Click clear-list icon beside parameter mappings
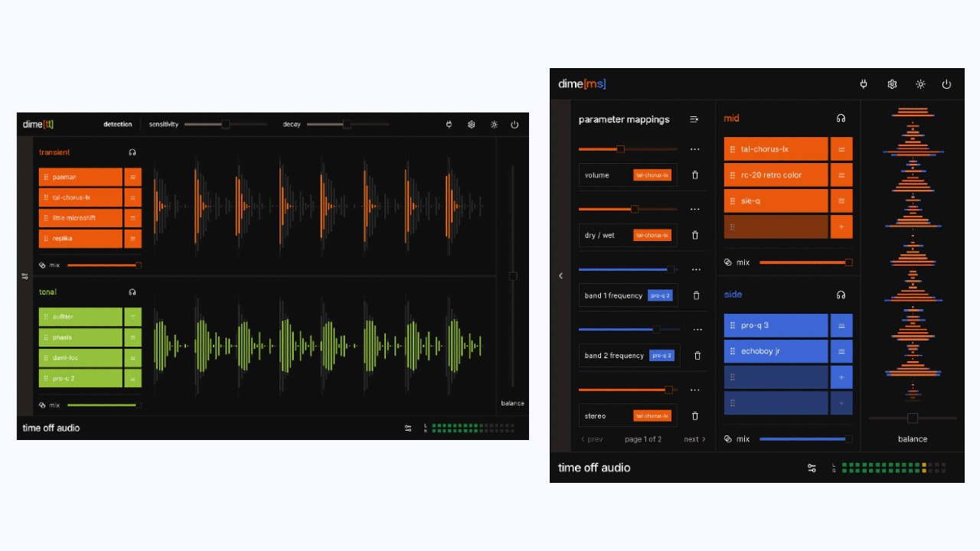Screen dimensions: 980x551 tap(694, 119)
